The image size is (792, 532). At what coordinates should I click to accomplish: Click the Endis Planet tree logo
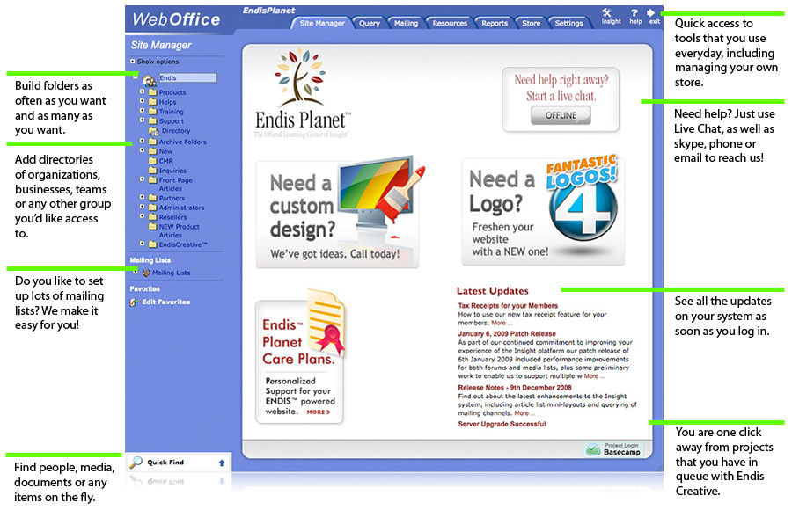302,92
